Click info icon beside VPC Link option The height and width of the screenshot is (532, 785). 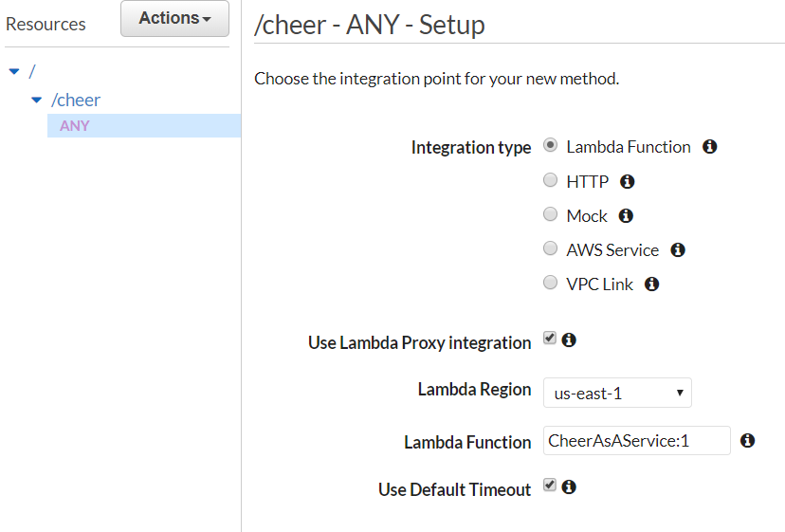coord(651,284)
